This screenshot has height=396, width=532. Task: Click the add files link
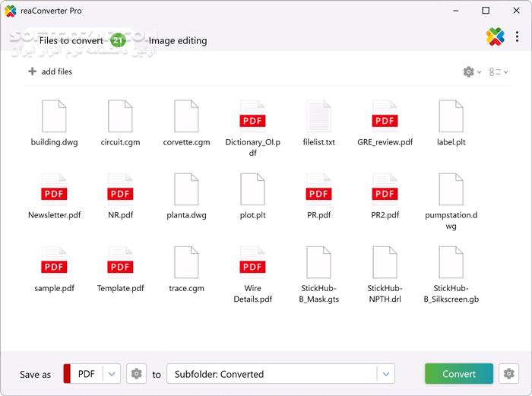tap(57, 71)
